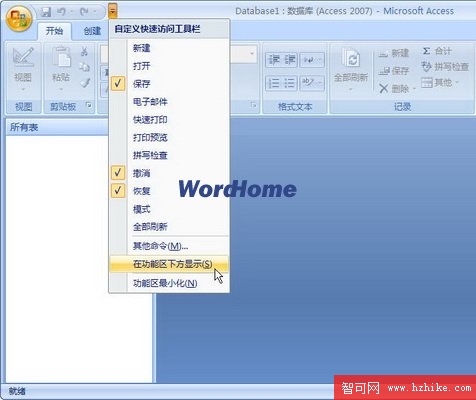
Task: Click the 全部刷新 icon in the 记录 group
Action: (351, 59)
